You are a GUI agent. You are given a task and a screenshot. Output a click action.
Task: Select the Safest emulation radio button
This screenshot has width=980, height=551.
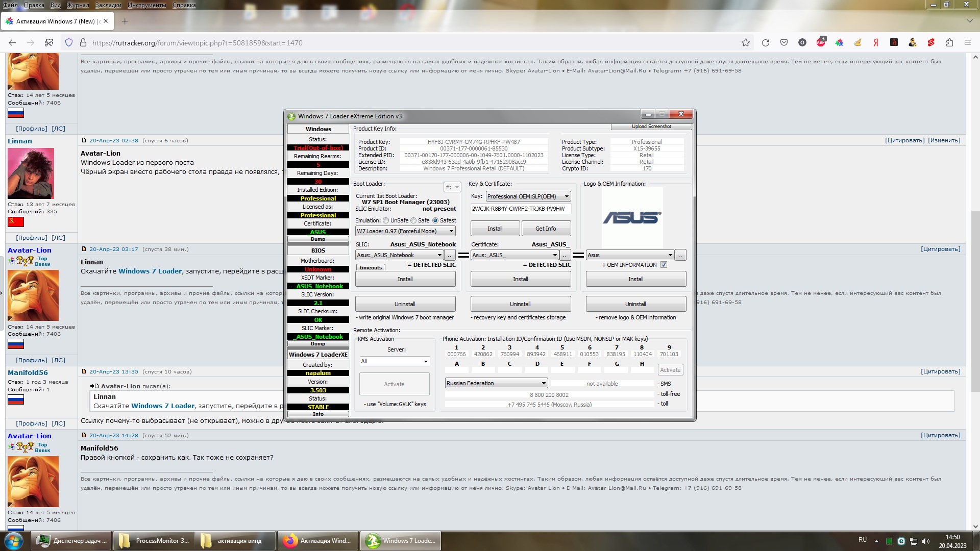click(435, 221)
